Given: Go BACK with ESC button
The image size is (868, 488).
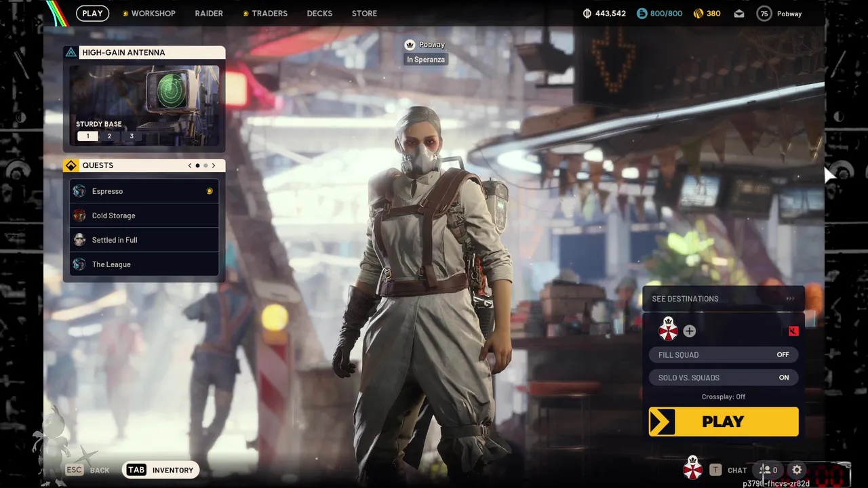Looking at the screenshot, I should [87, 470].
